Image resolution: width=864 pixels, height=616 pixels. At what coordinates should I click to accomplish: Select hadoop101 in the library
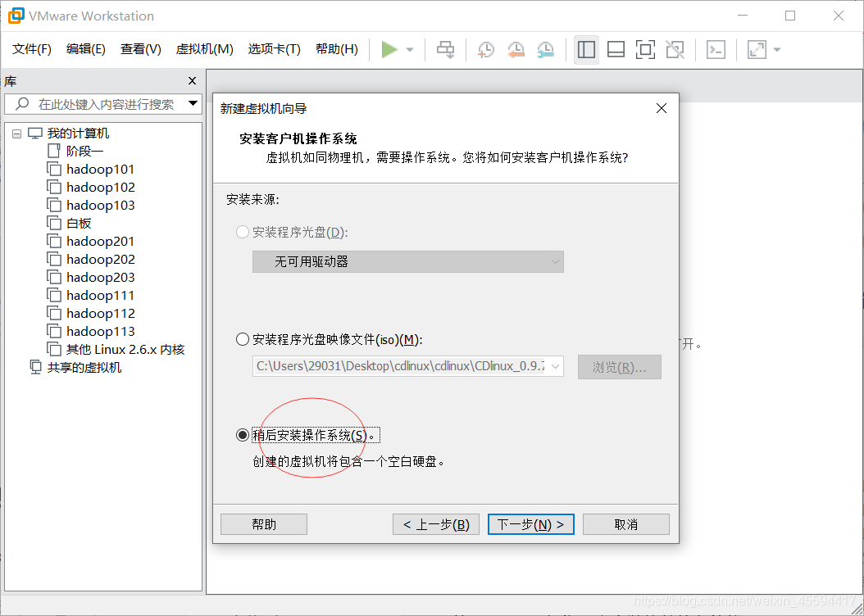click(101, 169)
